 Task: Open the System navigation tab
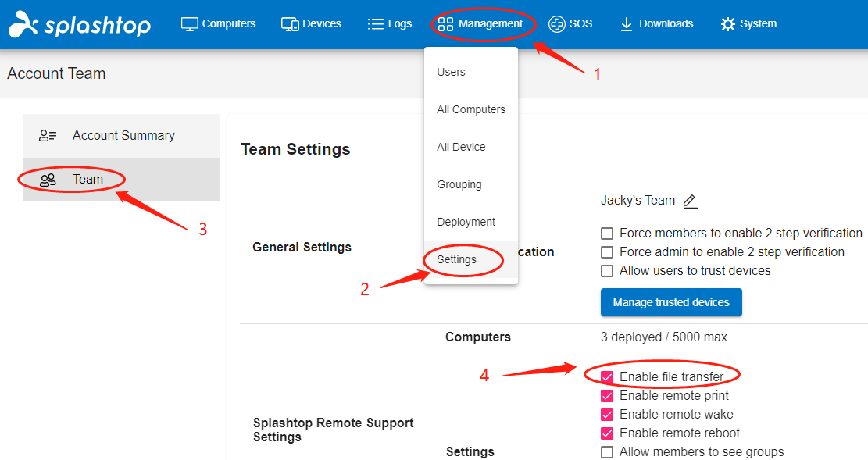748,24
